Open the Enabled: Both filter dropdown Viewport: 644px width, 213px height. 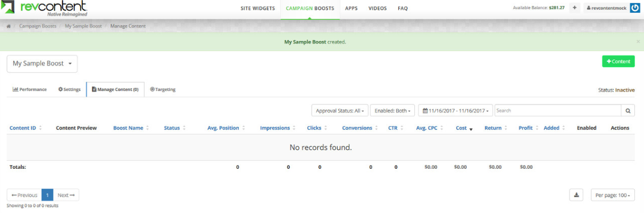coord(392,111)
